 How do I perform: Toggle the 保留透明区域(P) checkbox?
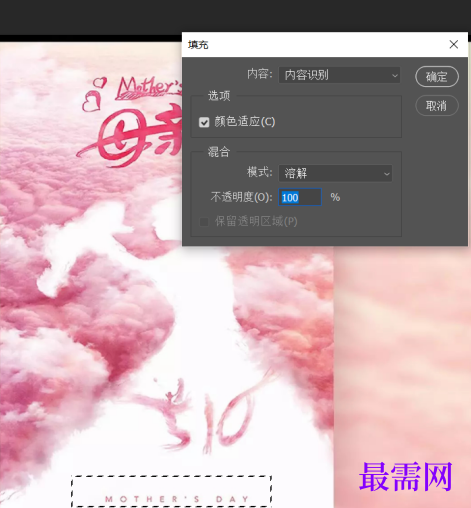[x=204, y=222]
